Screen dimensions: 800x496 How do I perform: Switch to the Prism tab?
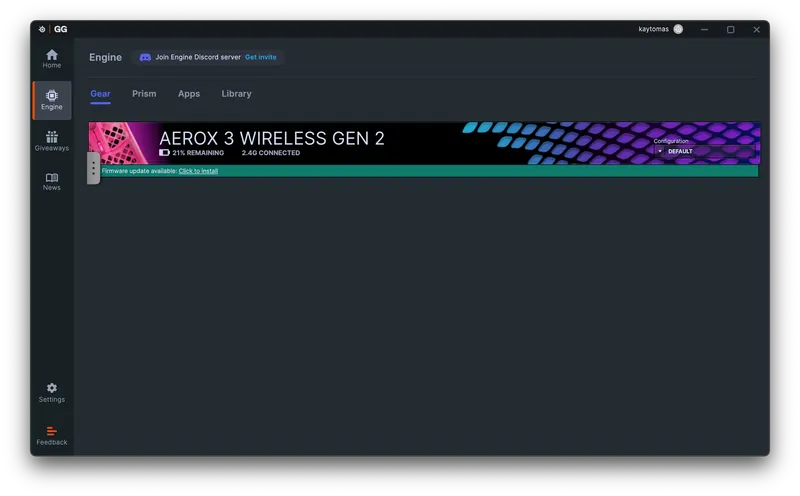(144, 94)
